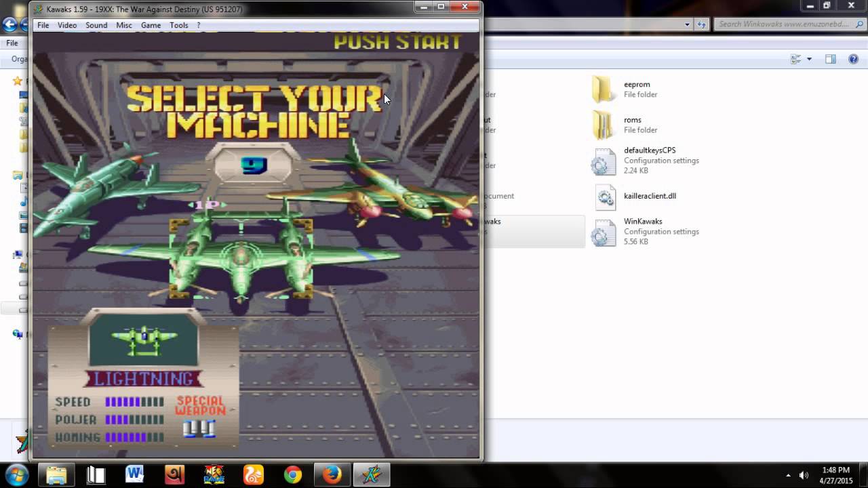Open the Game menu in Kawaks
This screenshot has height=488, width=868.
pyautogui.click(x=151, y=25)
